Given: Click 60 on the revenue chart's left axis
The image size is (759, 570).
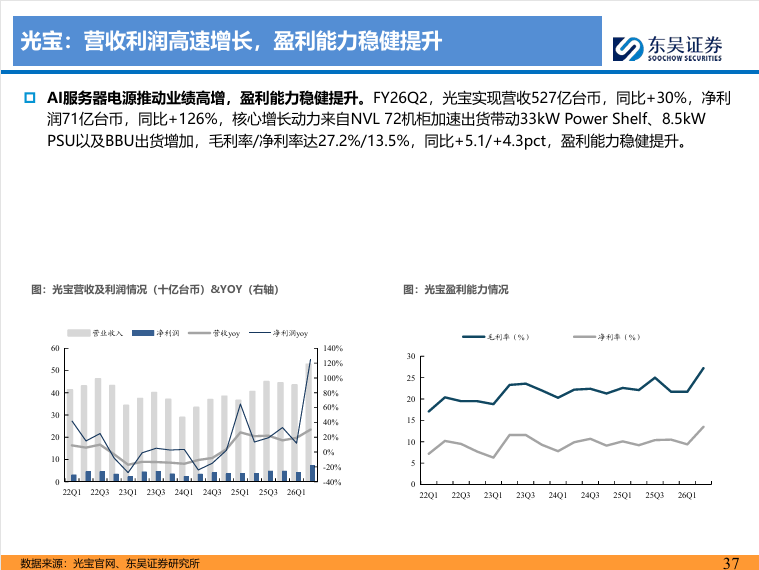Looking at the screenshot, I should click(x=55, y=348).
